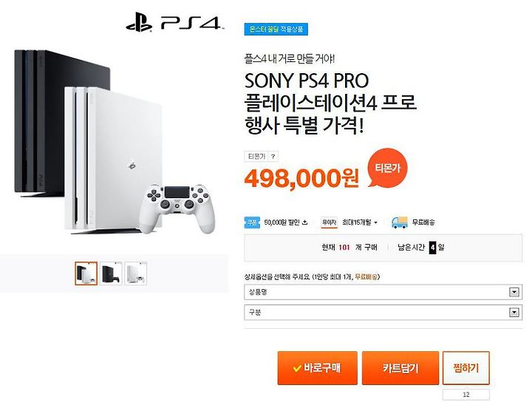Open the 구분 option dropdown
The height and width of the screenshot is (408, 532).
click(x=383, y=312)
